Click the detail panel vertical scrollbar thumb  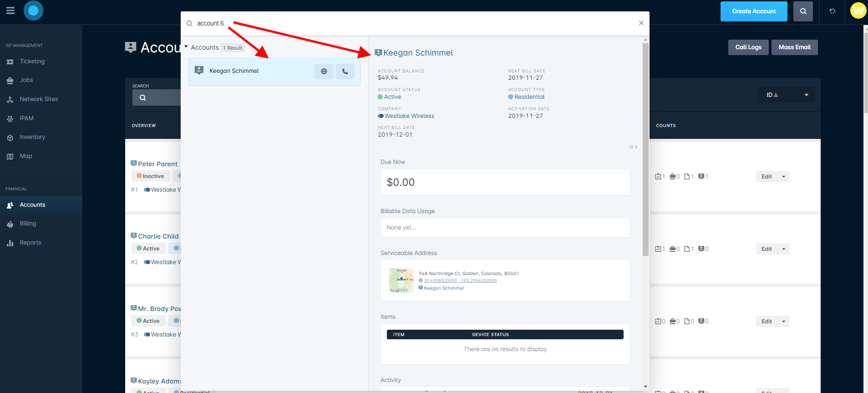[x=645, y=149]
